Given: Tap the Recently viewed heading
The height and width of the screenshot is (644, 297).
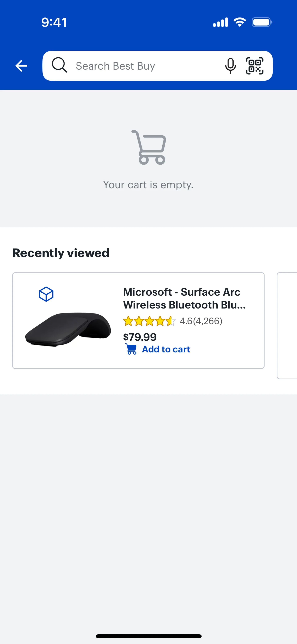Looking at the screenshot, I should point(61,253).
